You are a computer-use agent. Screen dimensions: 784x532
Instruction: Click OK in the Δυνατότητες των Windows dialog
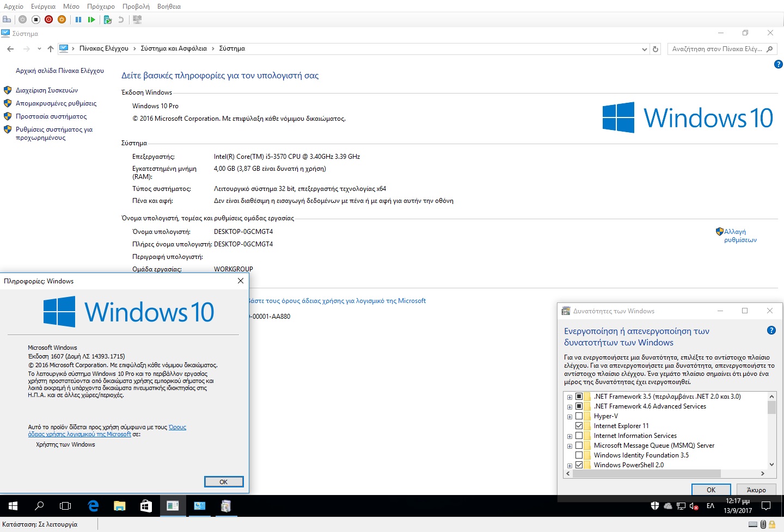pos(711,490)
